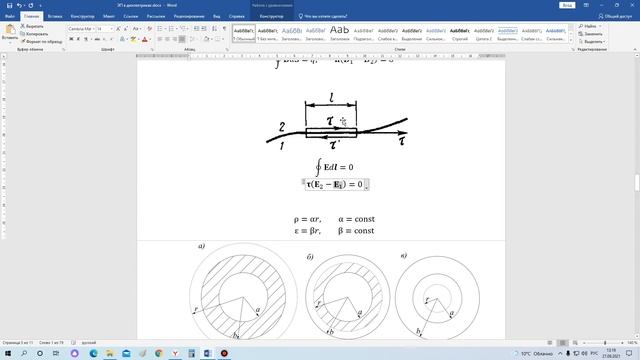Screen dimensions: 640x360
Task: Click the vertical scrollbar thumb
Action: tap(637, 183)
